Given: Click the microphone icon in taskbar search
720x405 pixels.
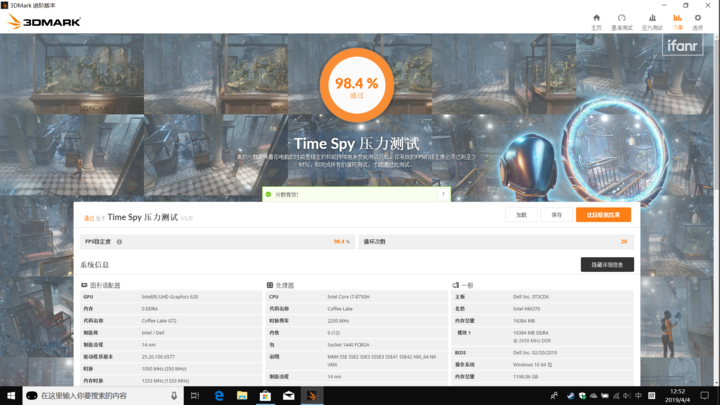Looking at the screenshot, I should [174, 395].
